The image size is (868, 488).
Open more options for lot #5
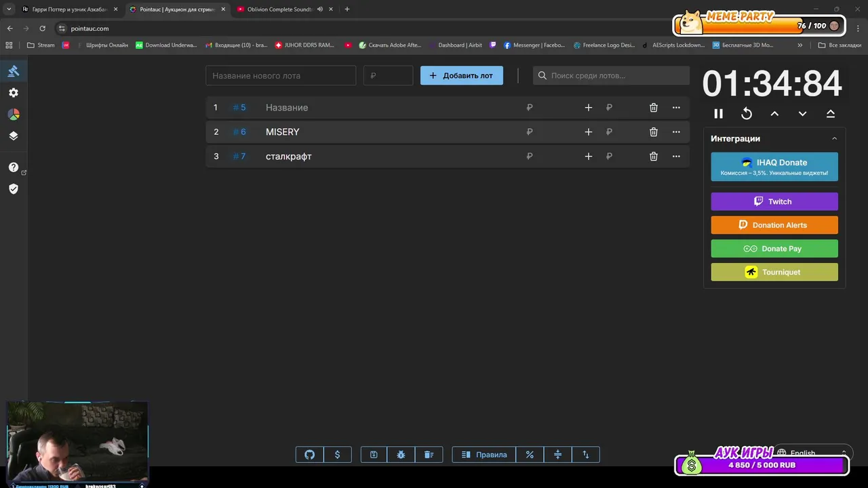pyautogui.click(x=676, y=108)
